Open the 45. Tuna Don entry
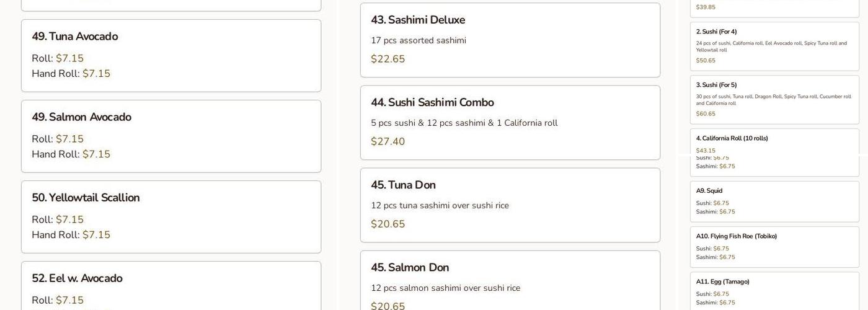Screen dimensions: 868x310 (x=403, y=185)
